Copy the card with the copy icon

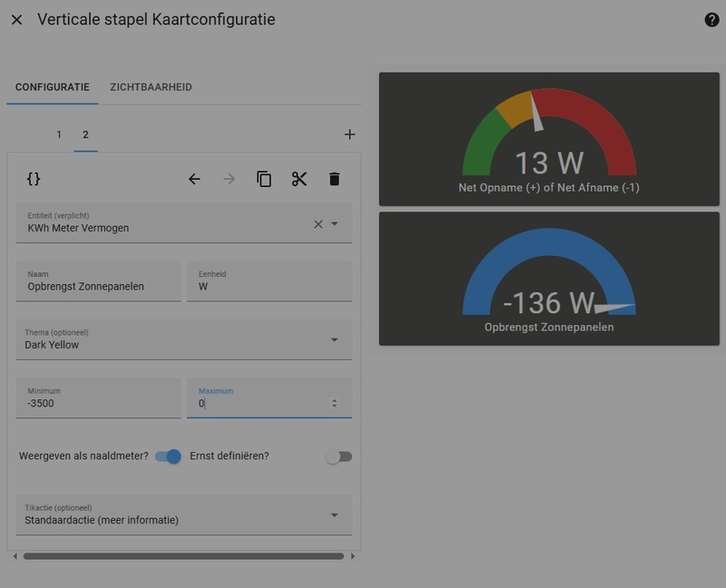264,179
